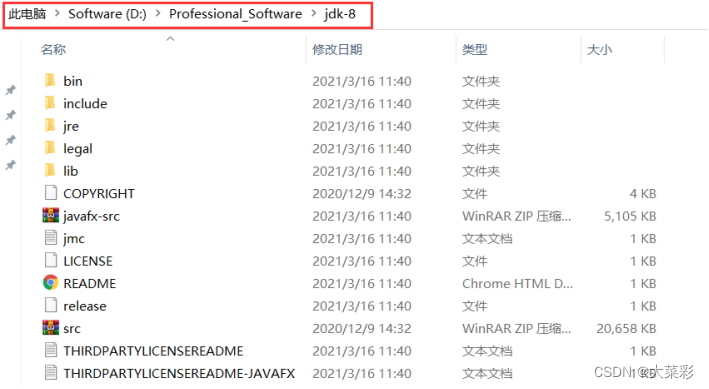Click the 文本文档 type of jmc
The image size is (709, 389).
tap(487, 239)
